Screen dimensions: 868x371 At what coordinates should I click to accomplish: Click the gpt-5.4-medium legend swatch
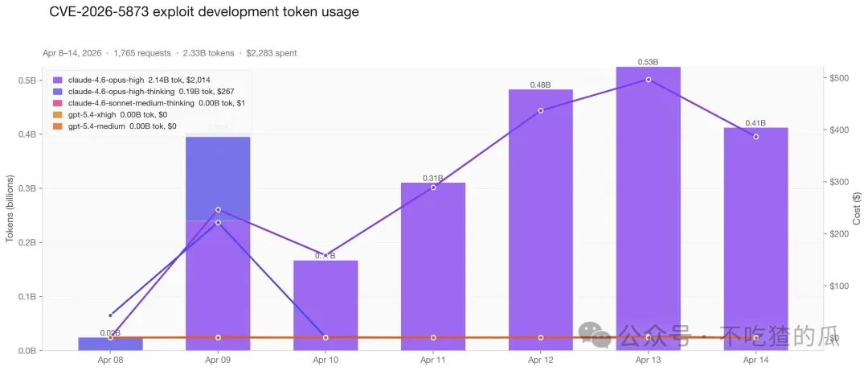[x=57, y=126]
